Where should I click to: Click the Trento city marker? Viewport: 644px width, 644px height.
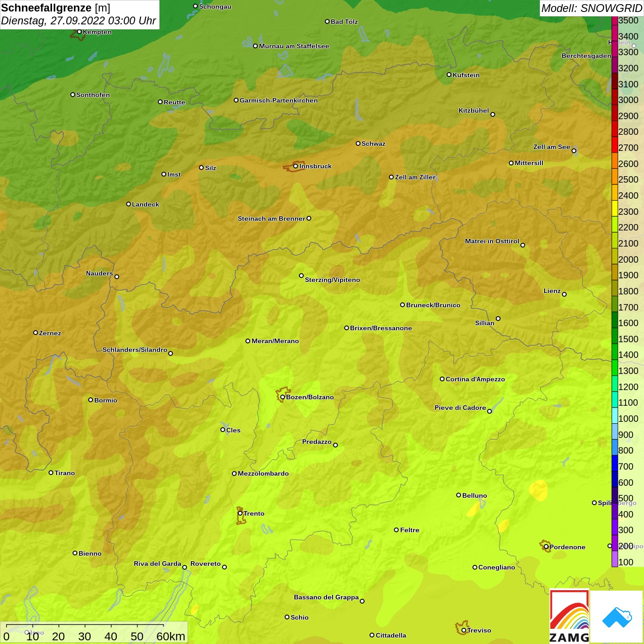tap(240, 513)
